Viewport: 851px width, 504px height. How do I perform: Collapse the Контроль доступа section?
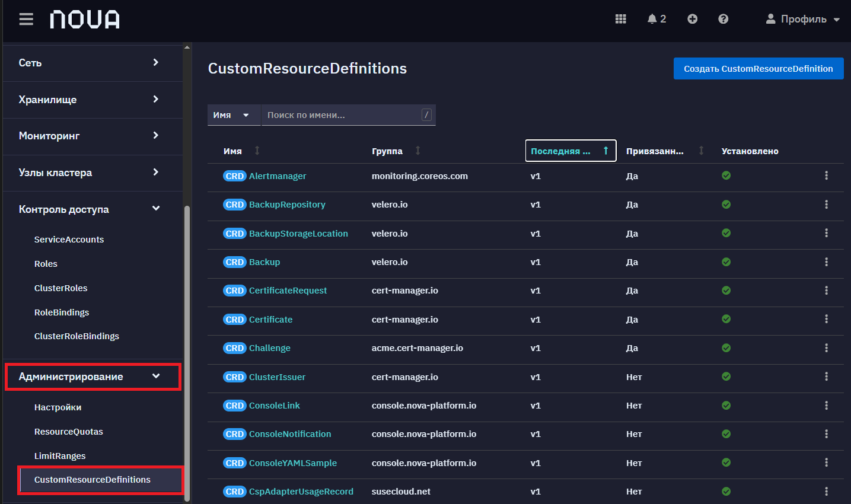[93, 209]
